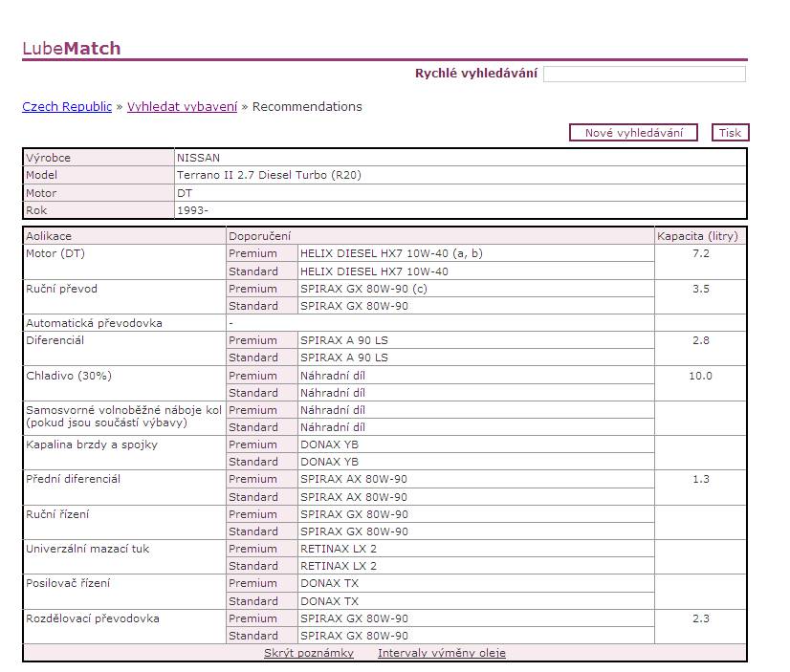Viewport: 790px width, 672px height.
Task: Click the Motor (DT) application cell
Action: [x=124, y=262]
